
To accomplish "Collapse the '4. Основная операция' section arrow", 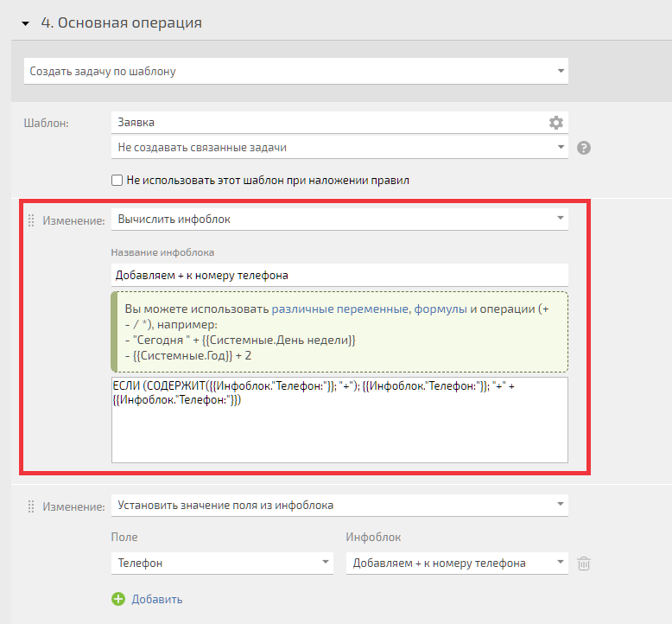I will [26, 23].
